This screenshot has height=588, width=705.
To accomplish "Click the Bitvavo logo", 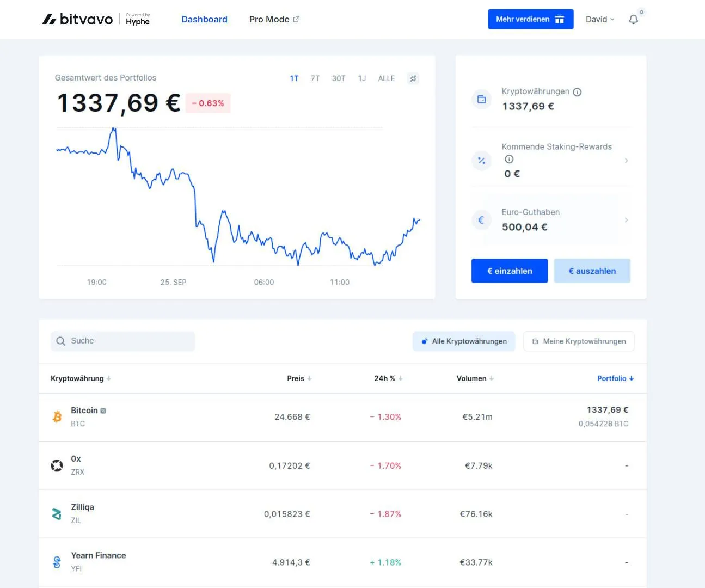I will [77, 19].
